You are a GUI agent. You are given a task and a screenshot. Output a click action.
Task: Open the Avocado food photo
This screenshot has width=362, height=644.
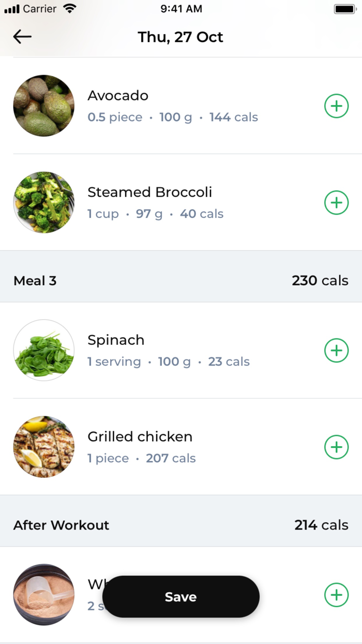[44, 106]
